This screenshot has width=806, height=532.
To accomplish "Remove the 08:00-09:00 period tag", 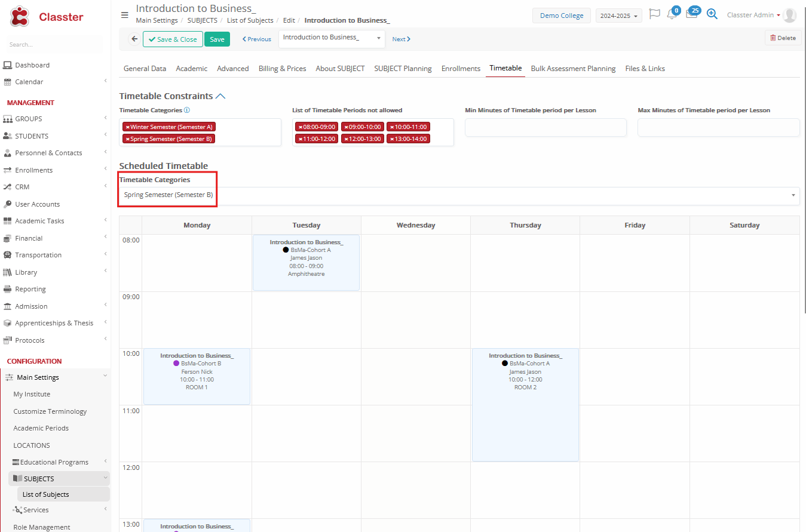I will point(300,127).
